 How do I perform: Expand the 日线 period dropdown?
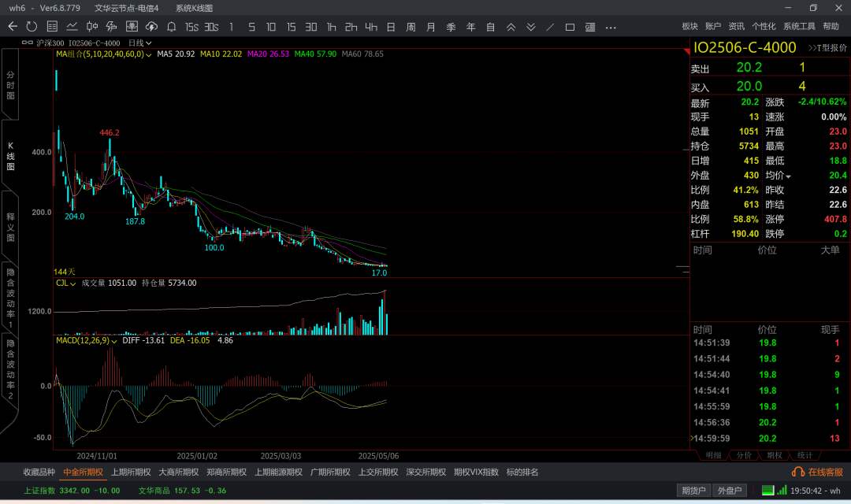coord(140,43)
